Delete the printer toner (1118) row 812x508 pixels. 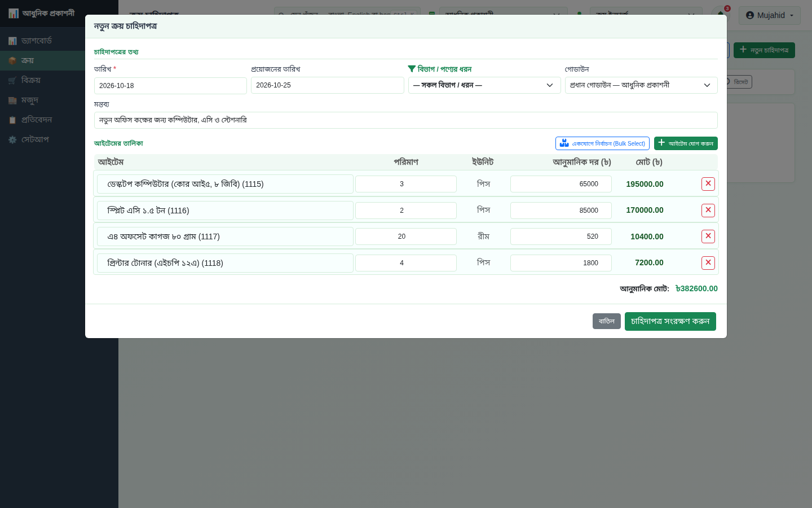click(x=708, y=263)
